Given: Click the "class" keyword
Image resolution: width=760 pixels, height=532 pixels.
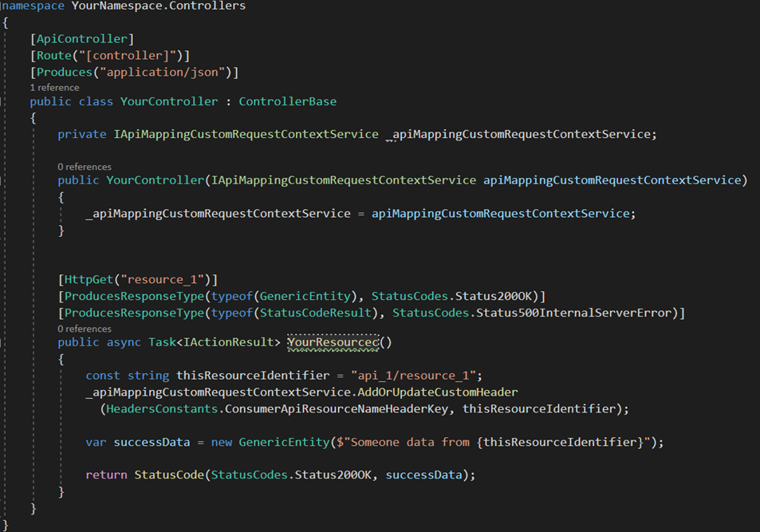Looking at the screenshot, I should pyautogui.click(x=96, y=101).
